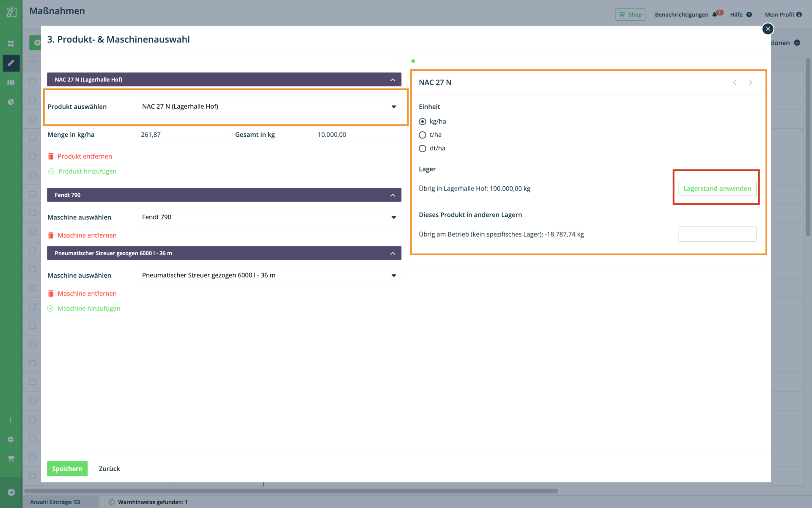Image resolution: width=812 pixels, height=508 pixels.
Task: Click the logout arrow icon at sidebar bottom
Action: (11, 492)
